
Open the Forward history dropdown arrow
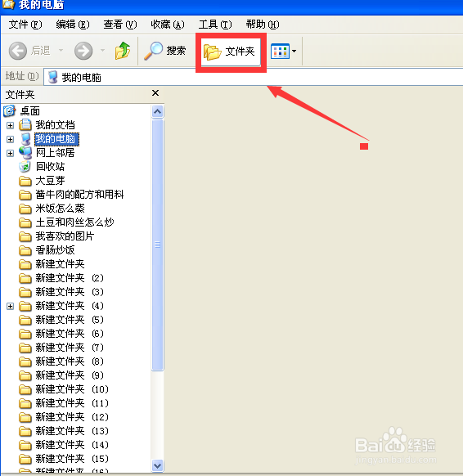click(102, 50)
